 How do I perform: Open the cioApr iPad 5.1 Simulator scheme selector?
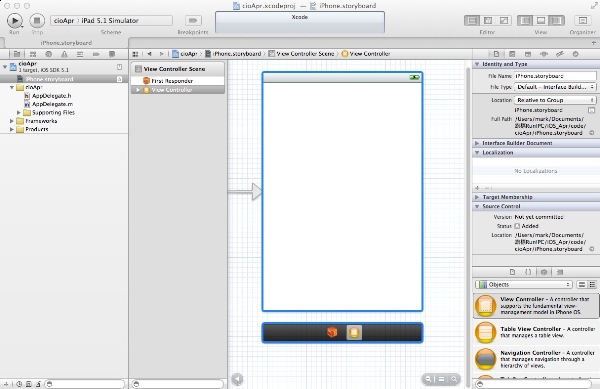click(x=111, y=21)
